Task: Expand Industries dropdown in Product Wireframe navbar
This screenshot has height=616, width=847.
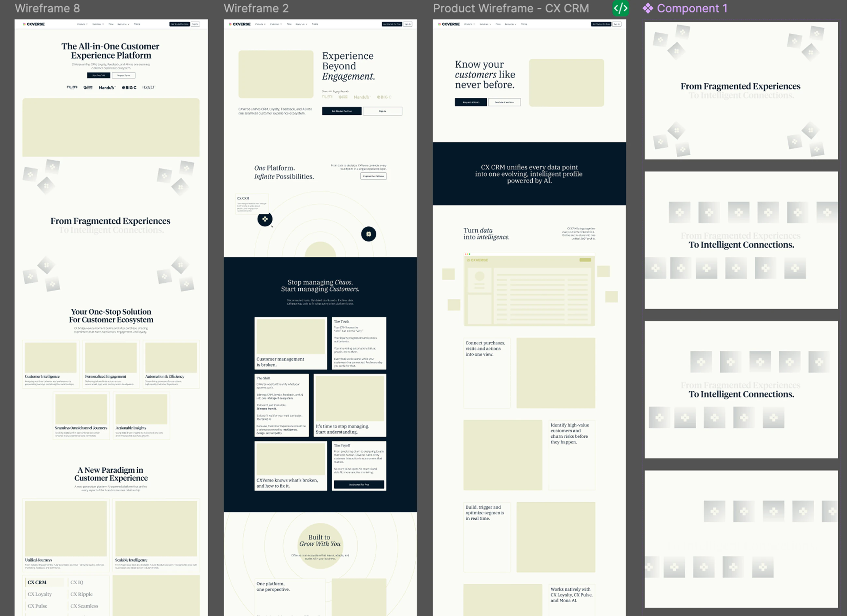Action: pyautogui.click(x=485, y=24)
